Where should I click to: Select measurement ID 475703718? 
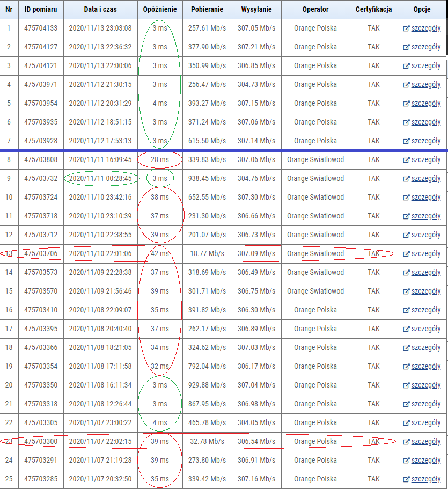coord(41,216)
